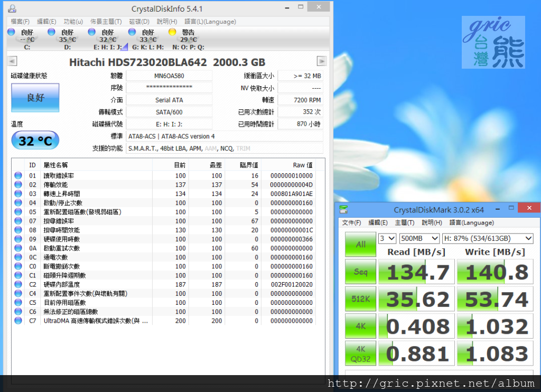Click status orb for attribute C6 無法修正的磁區總數

[x=18, y=312]
